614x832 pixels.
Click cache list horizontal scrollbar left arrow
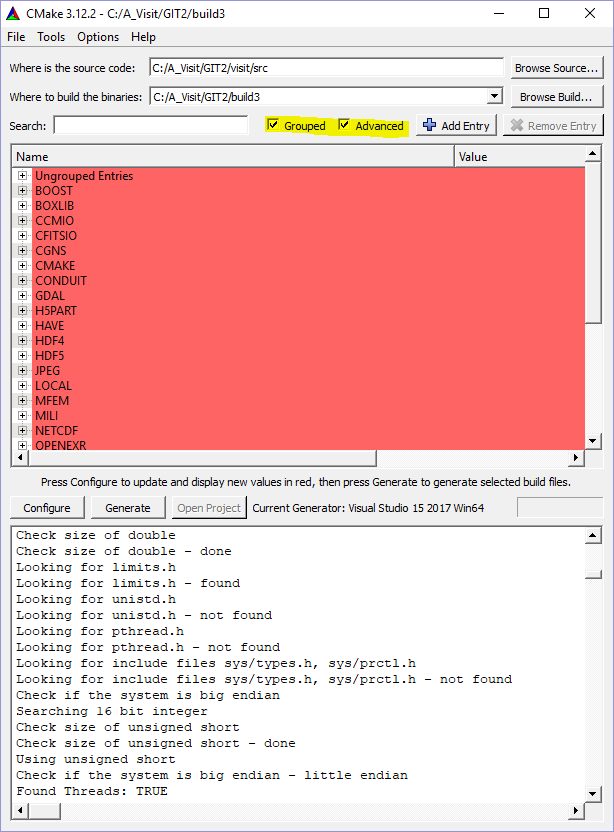20,457
